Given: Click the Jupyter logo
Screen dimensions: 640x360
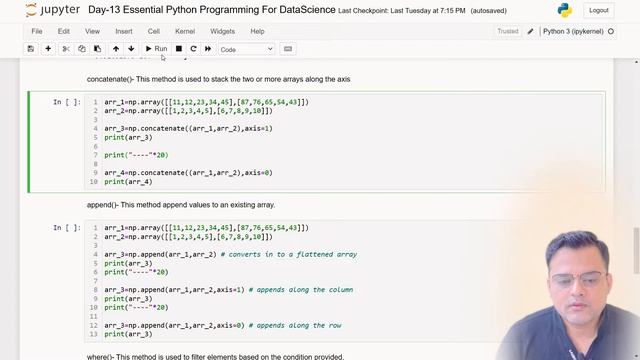Looking at the screenshot, I should tap(53, 10).
